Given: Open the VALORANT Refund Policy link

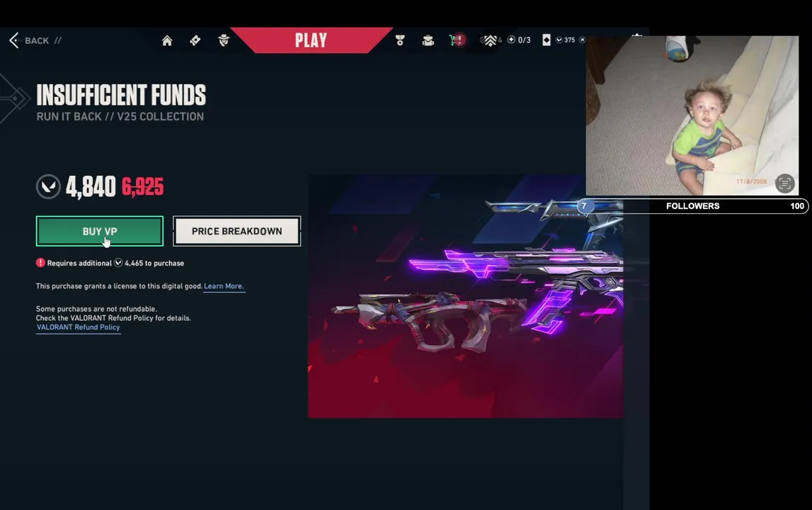Looking at the screenshot, I should [x=78, y=327].
